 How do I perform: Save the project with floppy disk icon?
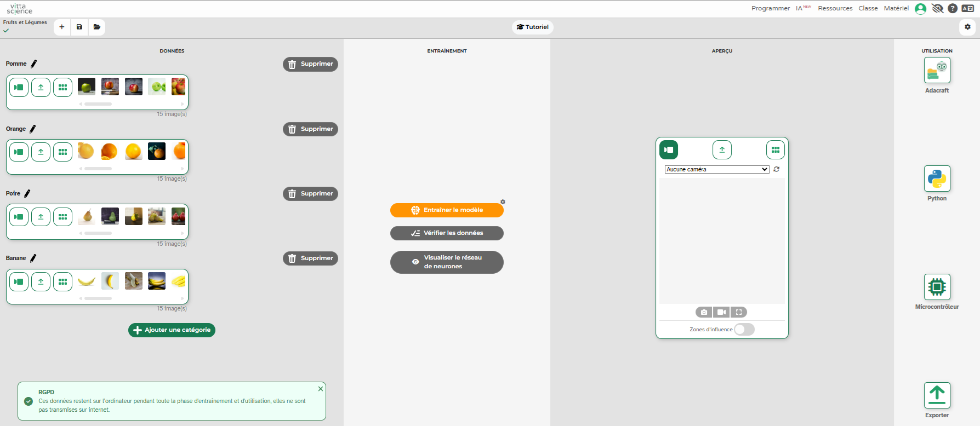pos(79,27)
